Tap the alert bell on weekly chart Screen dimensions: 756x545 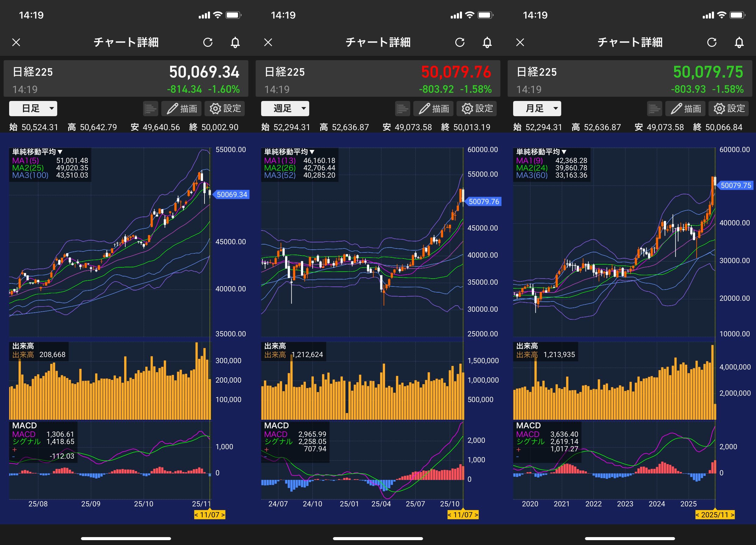tap(487, 42)
